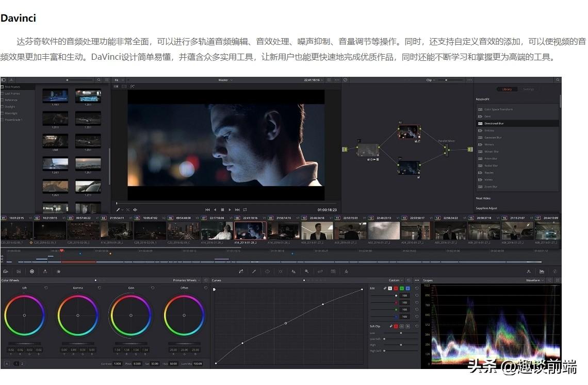Open the Curves palette icon
The image size is (588, 385).
241,272
